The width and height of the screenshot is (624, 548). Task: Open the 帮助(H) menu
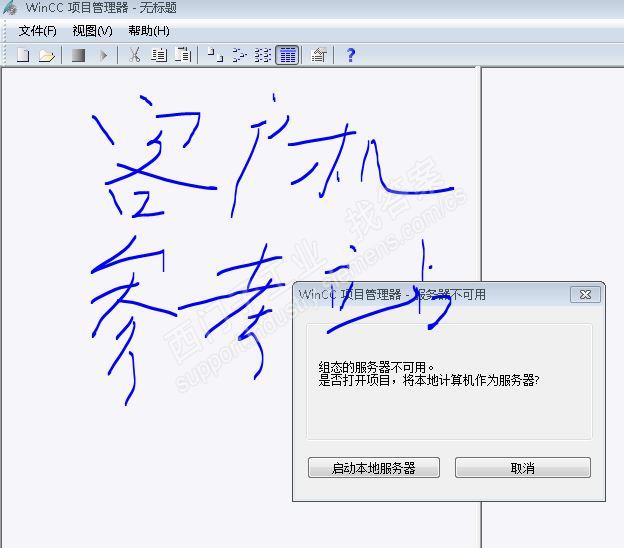click(149, 31)
